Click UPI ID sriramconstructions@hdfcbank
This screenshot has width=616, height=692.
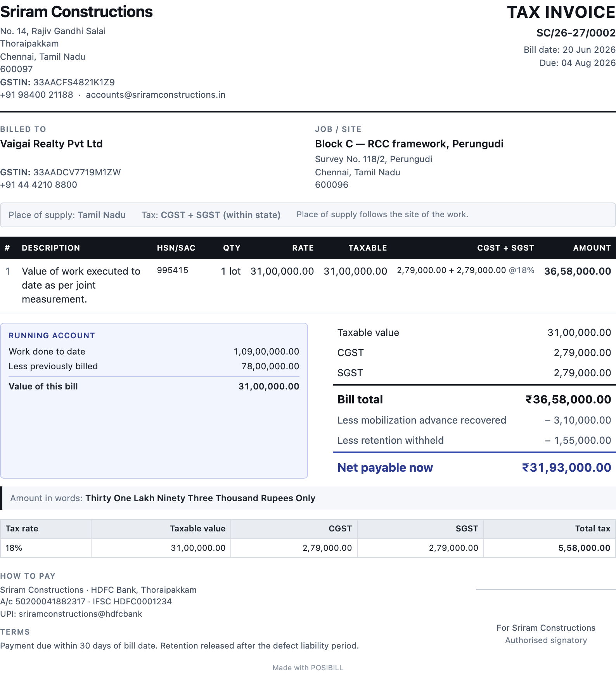(x=80, y=614)
